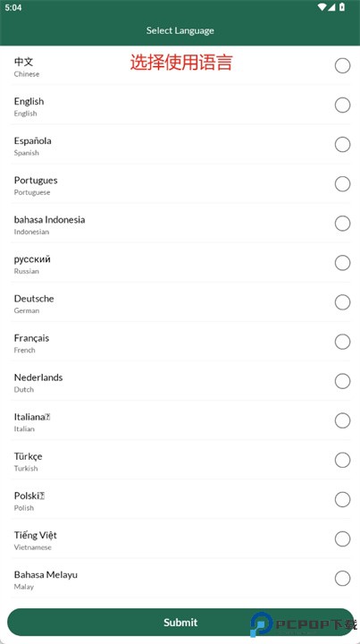The image size is (360, 644).
Task: Select the English radio button
Action: (342, 106)
